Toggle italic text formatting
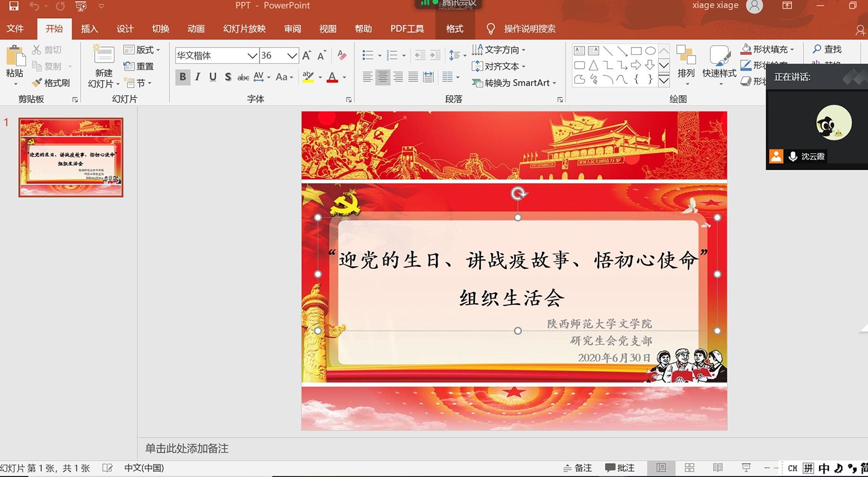The width and height of the screenshot is (868, 477). point(197,77)
